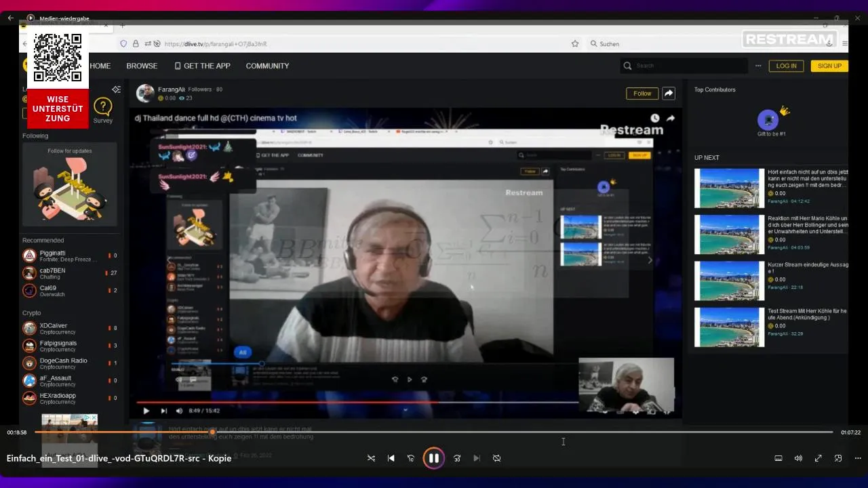Click 'Top Contributors' heading
The image size is (868, 488).
click(715, 89)
